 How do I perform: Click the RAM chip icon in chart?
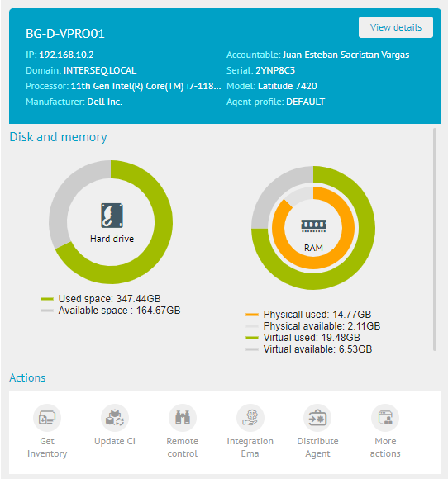[x=313, y=225]
